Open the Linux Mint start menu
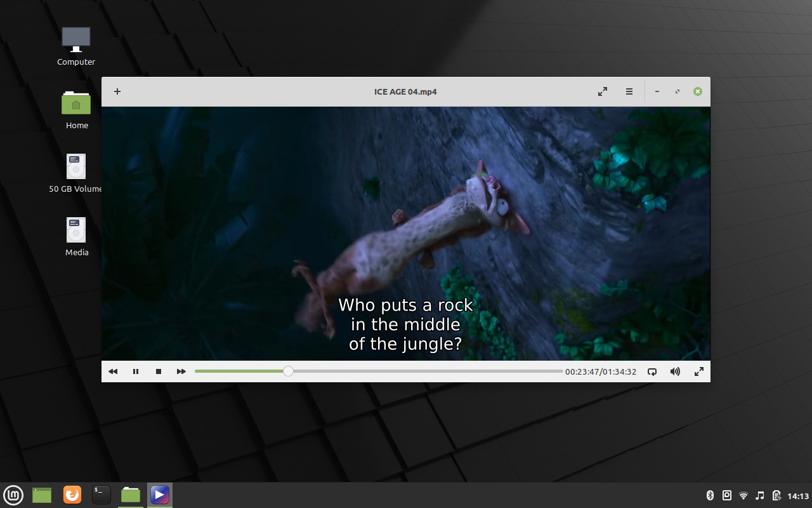Viewport: 812px width, 508px height. [x=13, y=495]
